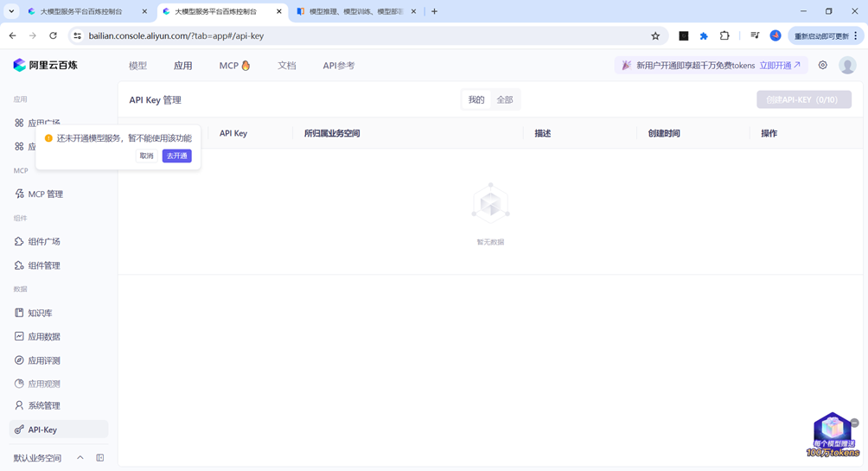Open the settings gear icon
The width and height of the screenshot is (868, 471).
pyautogui.click(x=822, y=66)
